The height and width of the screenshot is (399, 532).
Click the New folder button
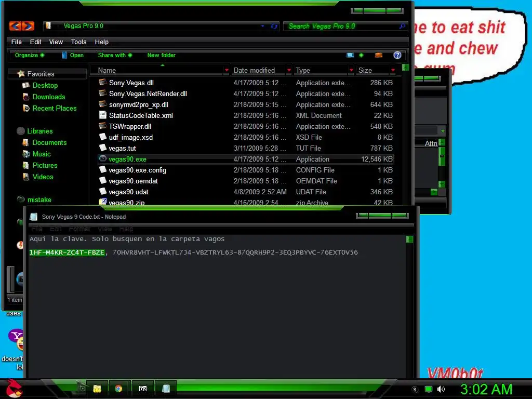click(x=162, y=55)
